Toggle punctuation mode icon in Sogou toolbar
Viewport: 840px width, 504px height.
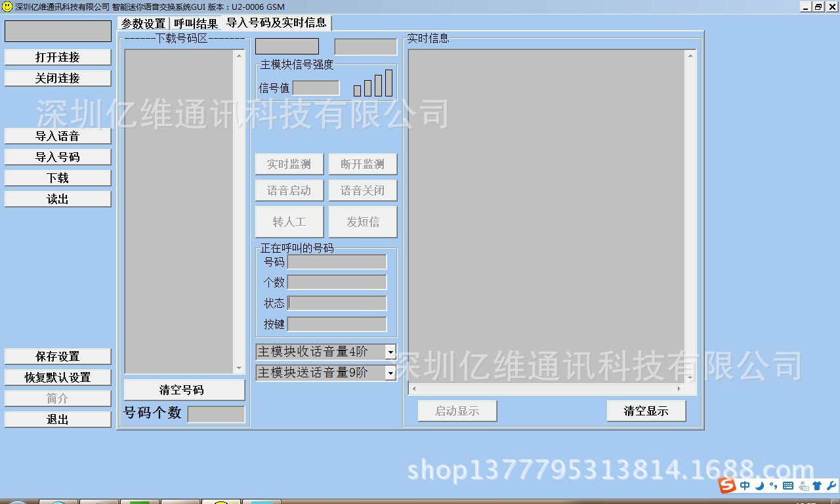774,486
